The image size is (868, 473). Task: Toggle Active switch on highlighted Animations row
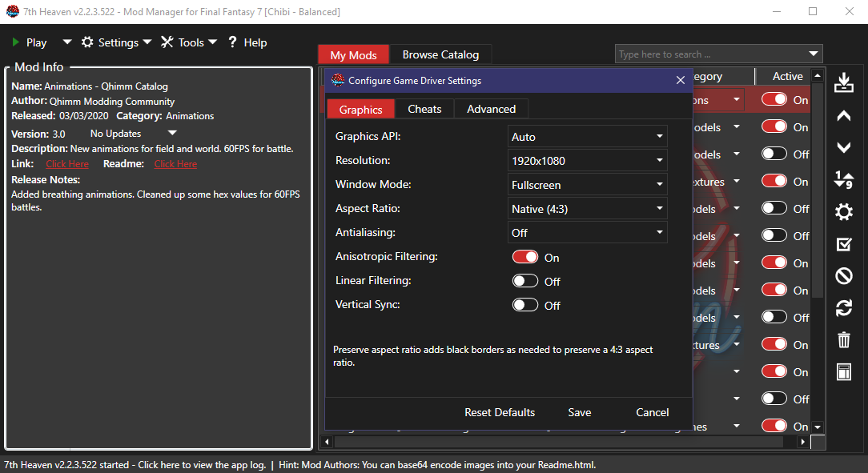(x=774, y=99)
